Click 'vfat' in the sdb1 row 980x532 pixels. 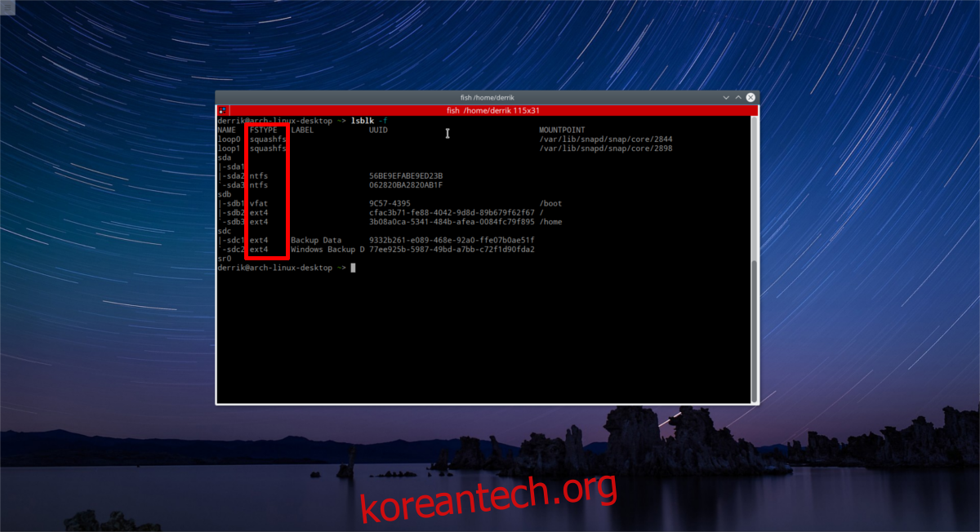point(259,203)
